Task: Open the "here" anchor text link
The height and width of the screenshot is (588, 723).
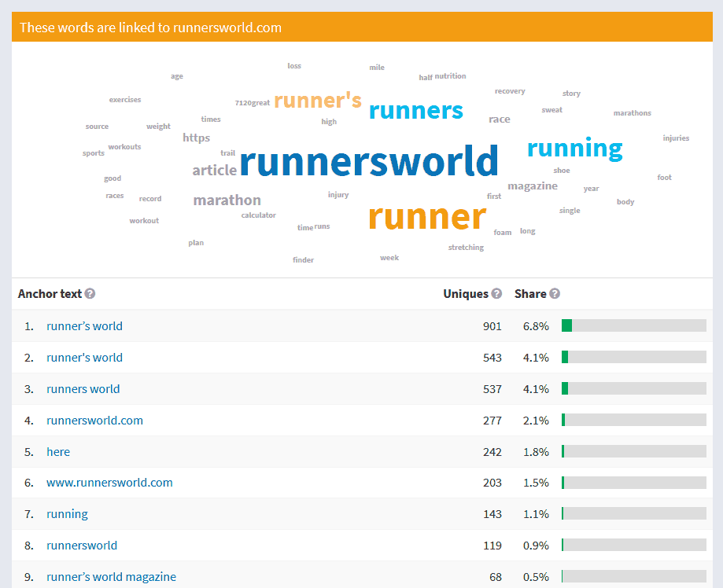Action: point(58,451)
